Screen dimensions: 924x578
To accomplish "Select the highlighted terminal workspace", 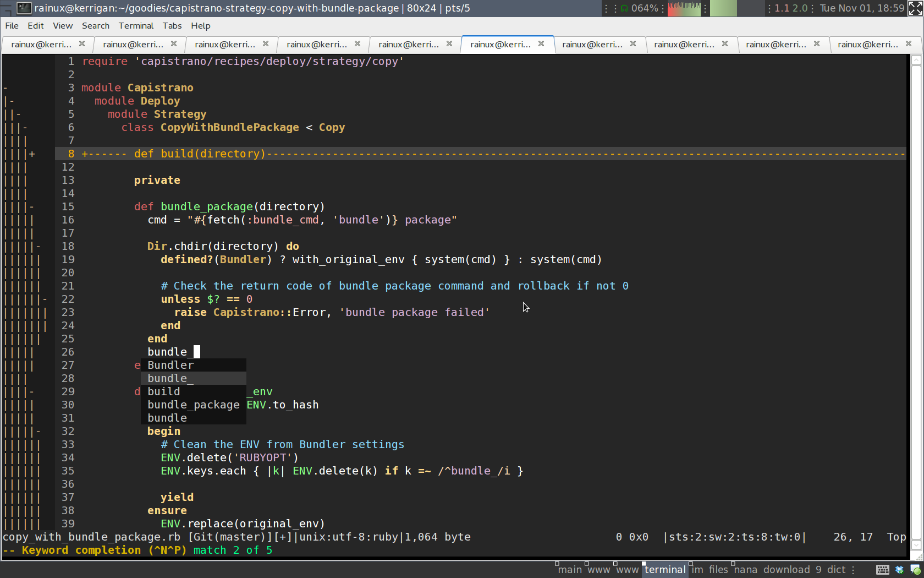I will 665,570.
